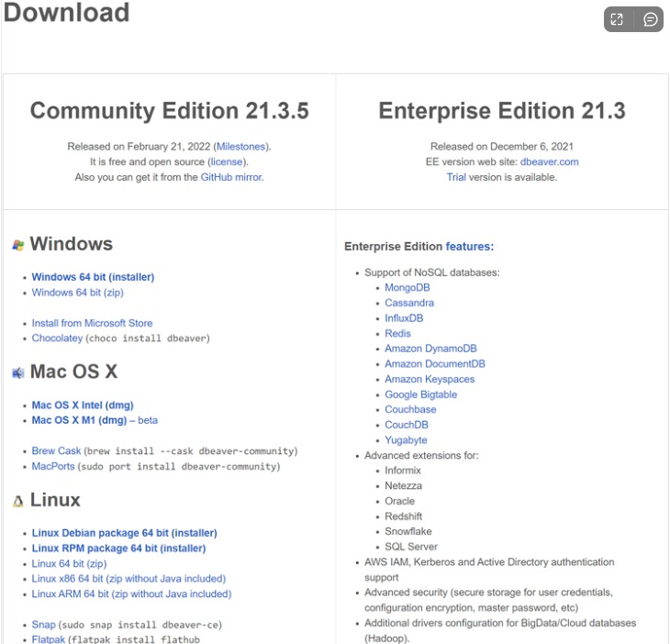
Task: Open the Amazon DynamoDB link
Action: [430, 349]
